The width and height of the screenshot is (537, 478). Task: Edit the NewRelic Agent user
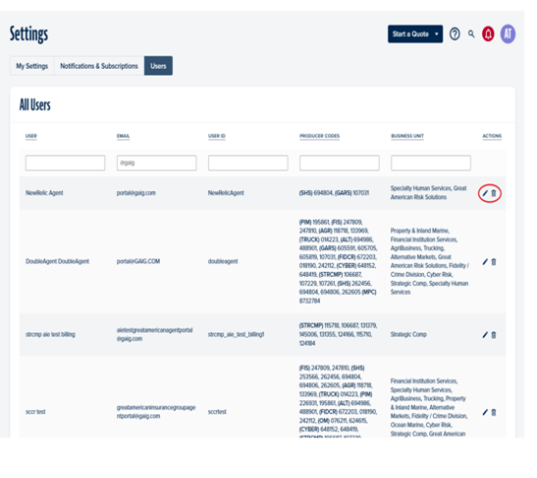(x=485, y=193)
